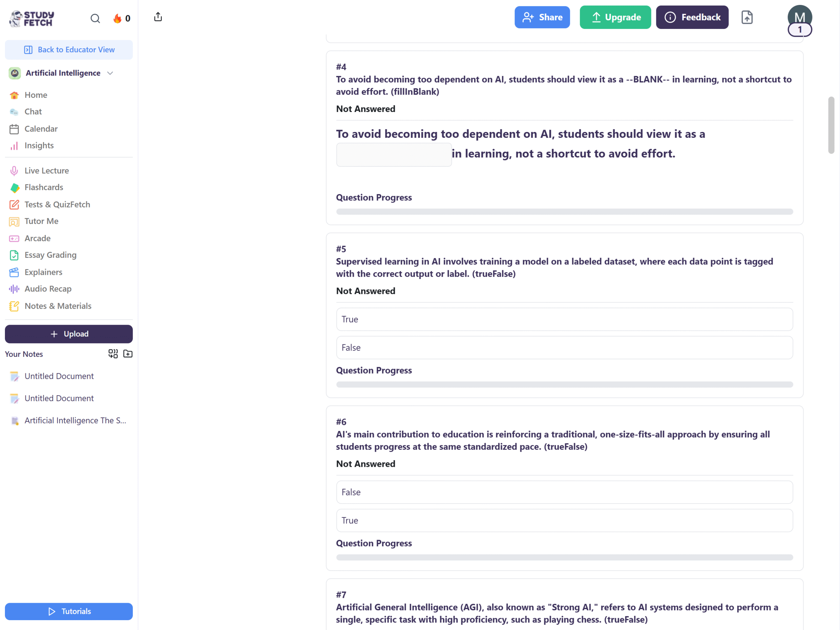Open Flashcards from the sidebar
840x630 pixels.
(x=44, y=187)
